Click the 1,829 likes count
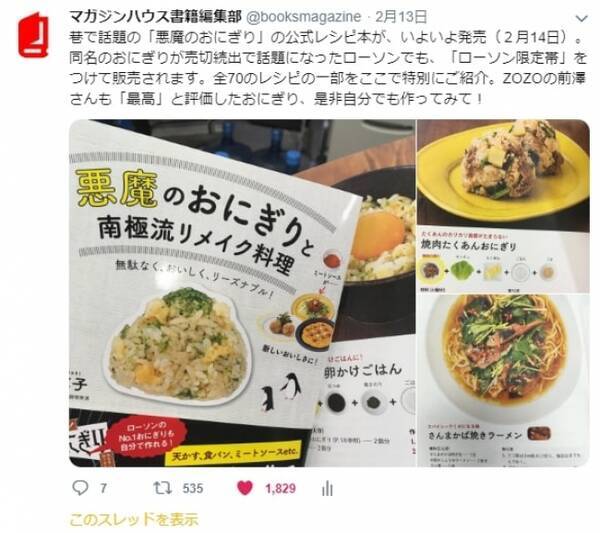The height and width of the screenshot is (533, 600). point(280,489)
